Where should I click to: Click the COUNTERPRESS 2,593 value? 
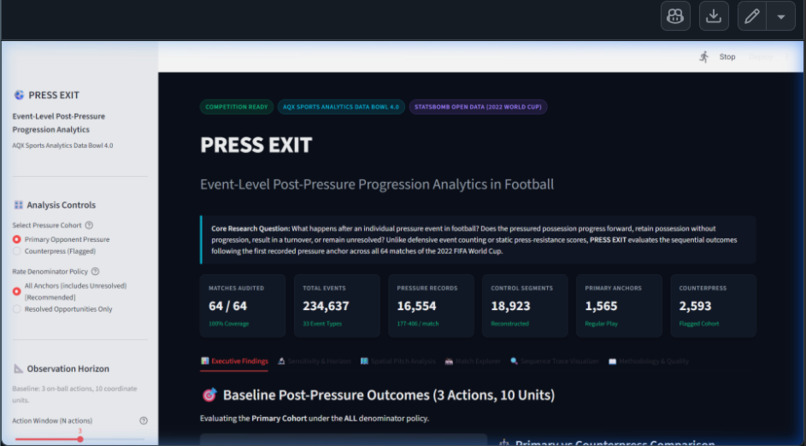click(695, 306)
